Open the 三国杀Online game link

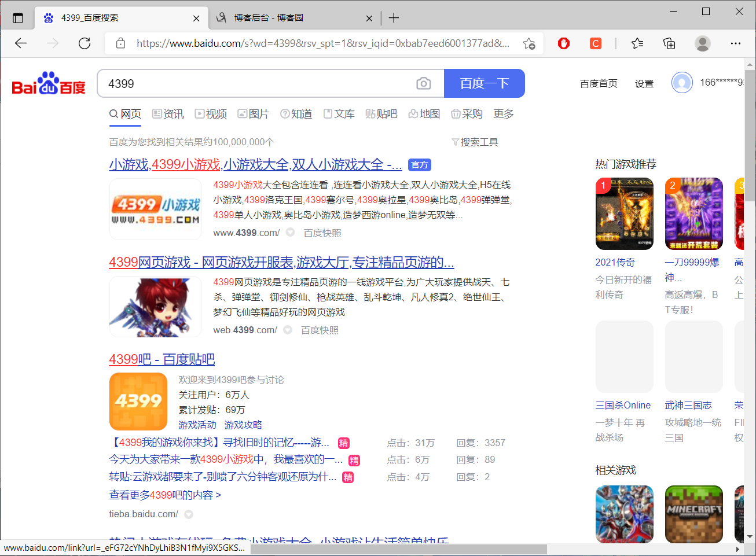pos(623,406)
